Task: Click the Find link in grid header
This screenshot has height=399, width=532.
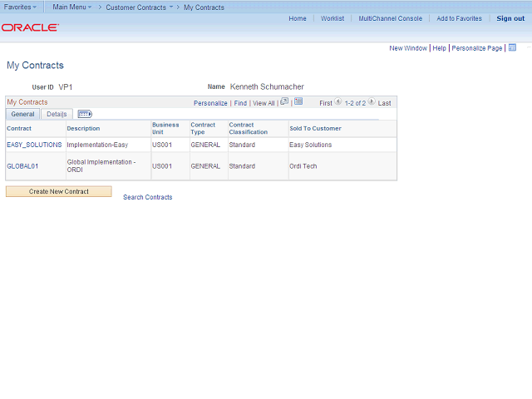Action: (x=240, y=103)
